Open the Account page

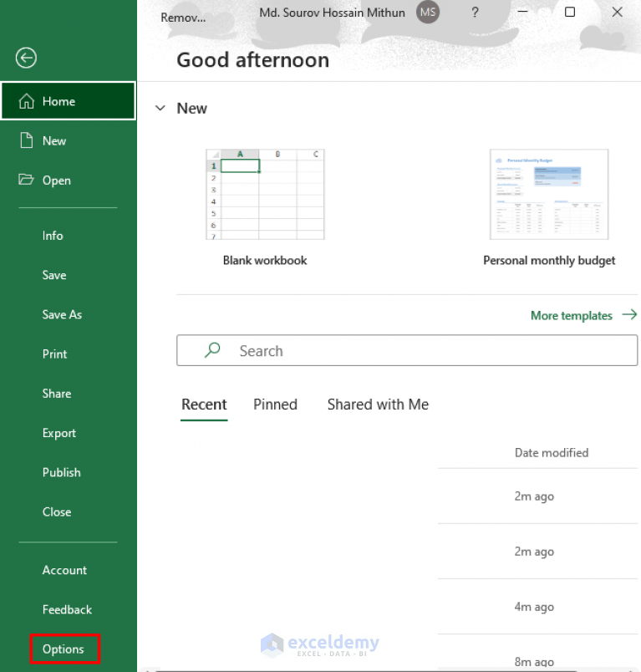click(x=64, y=570)
